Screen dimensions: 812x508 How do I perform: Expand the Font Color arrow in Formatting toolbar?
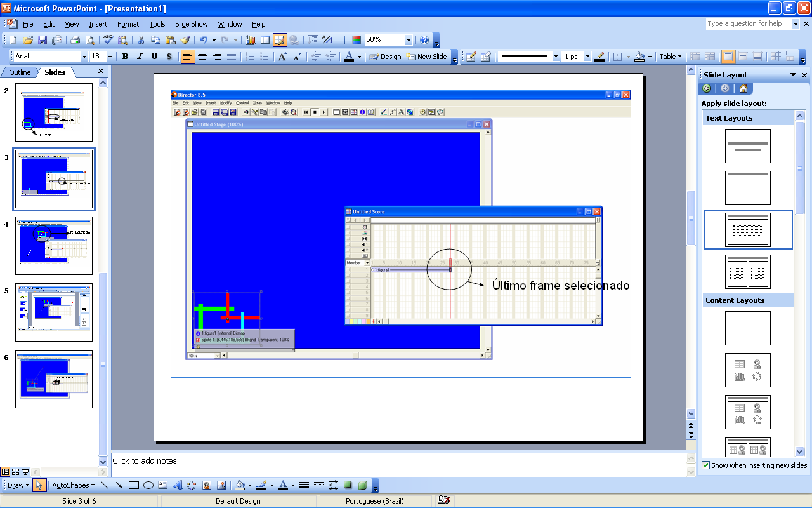pos(359,57)
